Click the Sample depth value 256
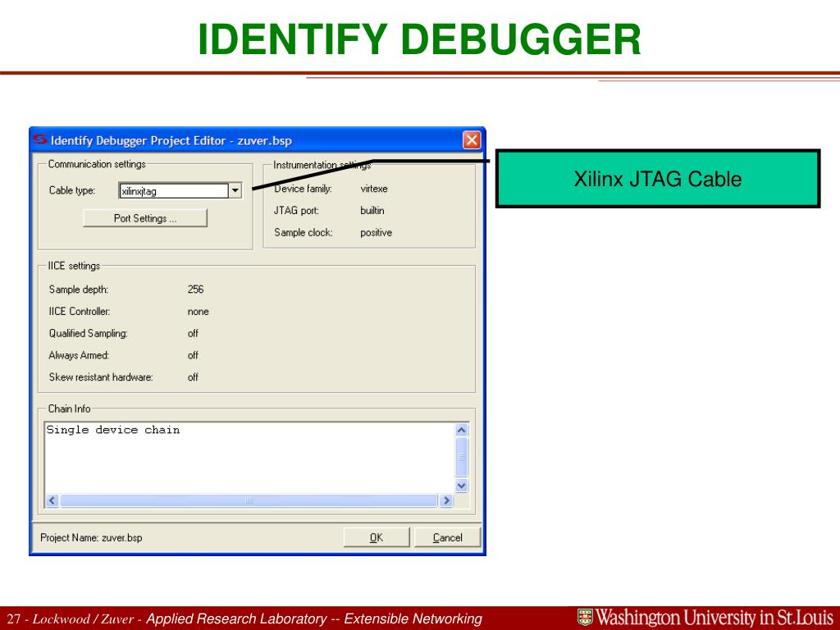Viewport: 840px width, 630px height. 195,290
